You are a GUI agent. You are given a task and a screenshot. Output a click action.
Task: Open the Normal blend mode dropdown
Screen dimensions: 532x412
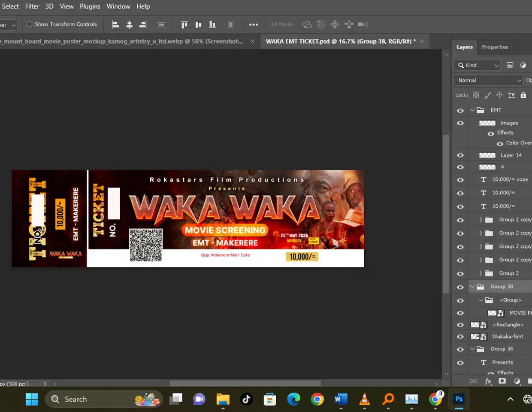tap(488, 80)
